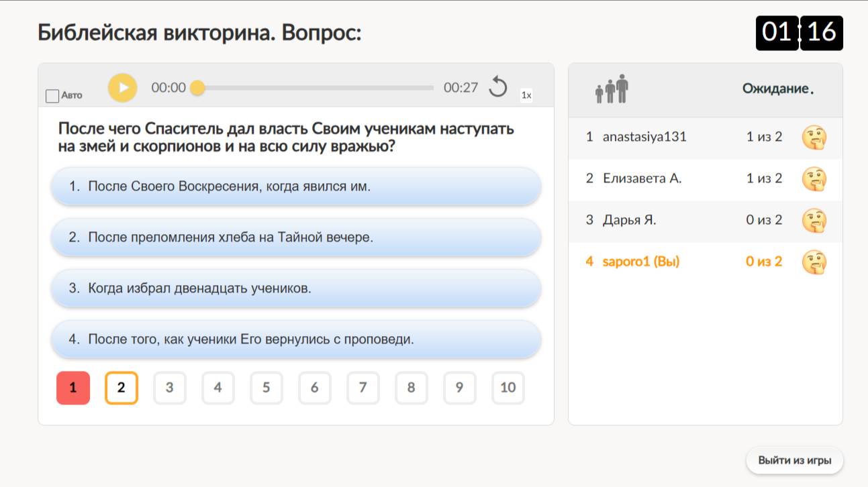Go to question 5 marker
The height and width of the screenshot is (487, 868).
point(267,388)
